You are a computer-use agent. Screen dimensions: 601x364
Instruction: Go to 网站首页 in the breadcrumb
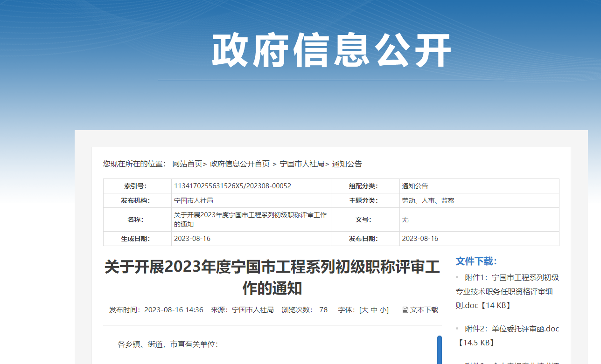pyautogui.click(x=187, y=164)
